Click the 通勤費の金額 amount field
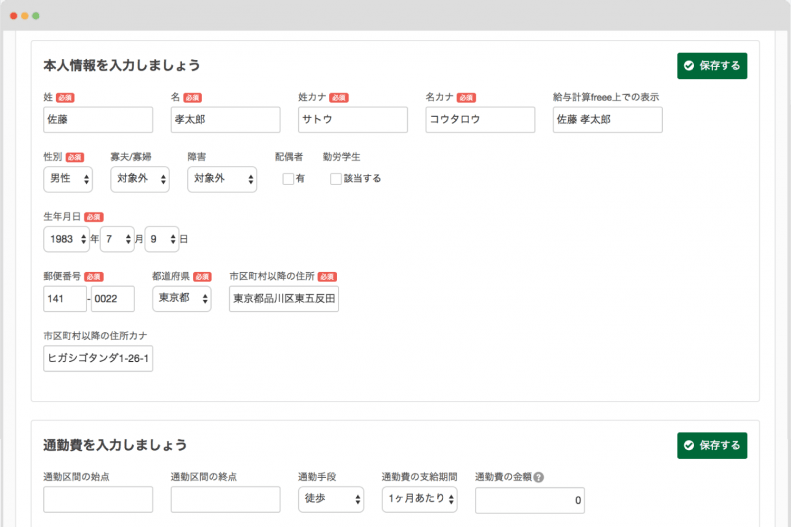This screenshot has height=527, width=791. (529, 500)
